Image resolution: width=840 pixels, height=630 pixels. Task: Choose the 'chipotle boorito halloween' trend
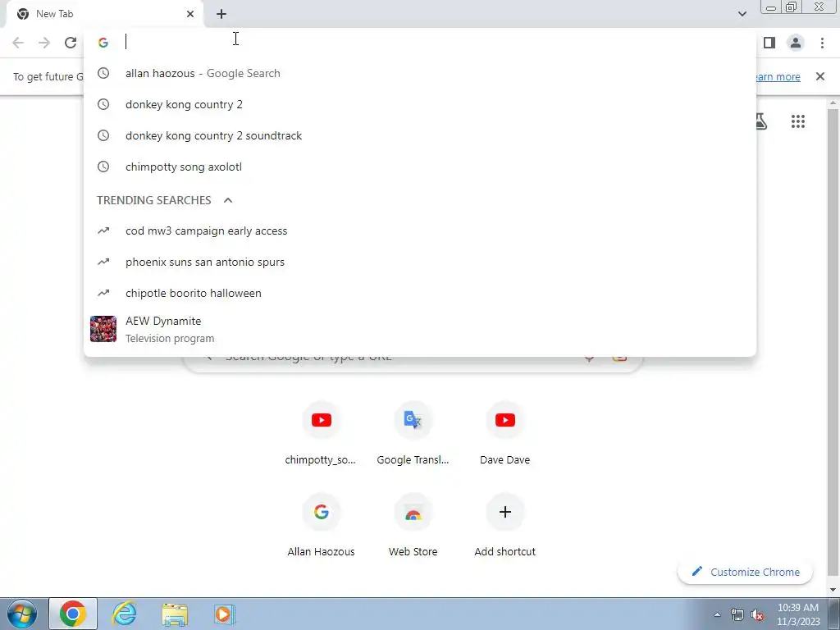coord(420,293)
